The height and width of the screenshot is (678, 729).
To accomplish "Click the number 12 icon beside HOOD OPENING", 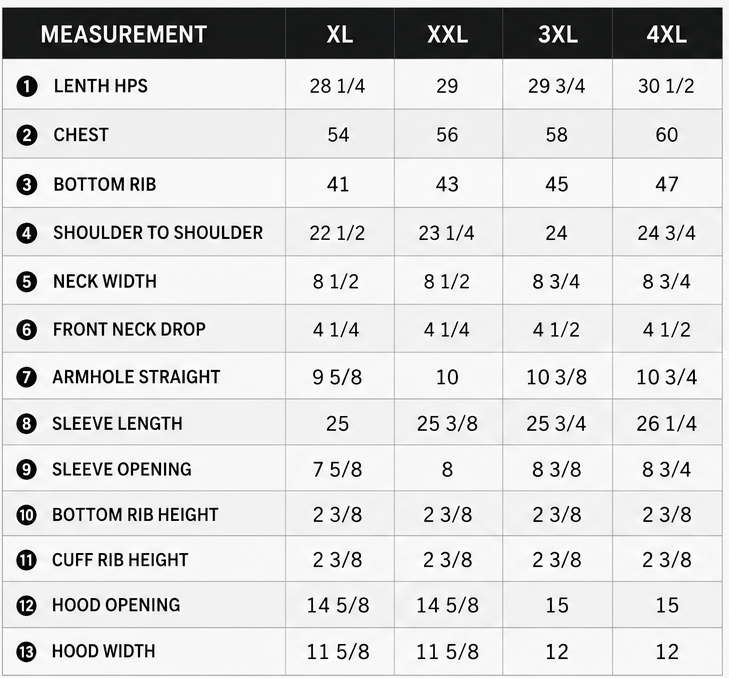I will (x=27, y=606).
